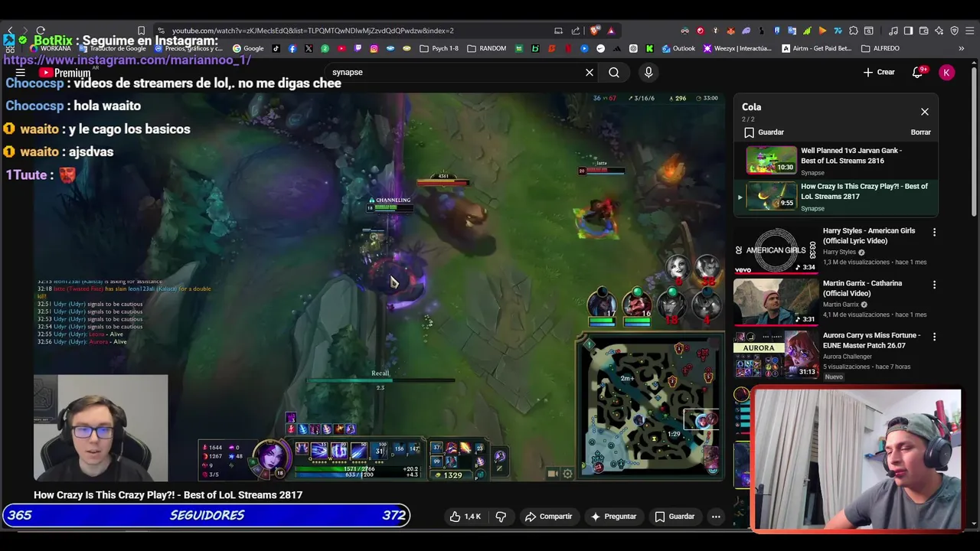Start voice search with microphone icon
Screen dimensions: 980x551
pos(648,73)
